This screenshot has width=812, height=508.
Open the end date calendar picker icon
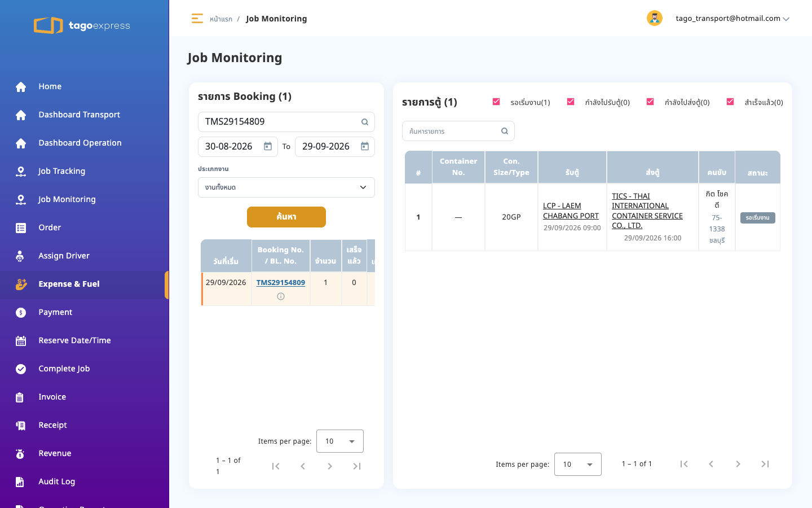pyautogui.click(x=365, y=146)
